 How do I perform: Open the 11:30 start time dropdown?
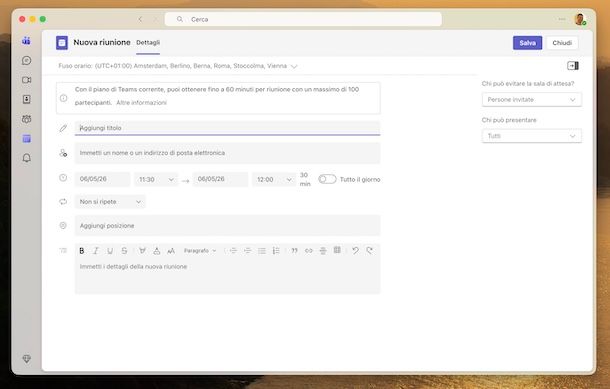[156, 179]
